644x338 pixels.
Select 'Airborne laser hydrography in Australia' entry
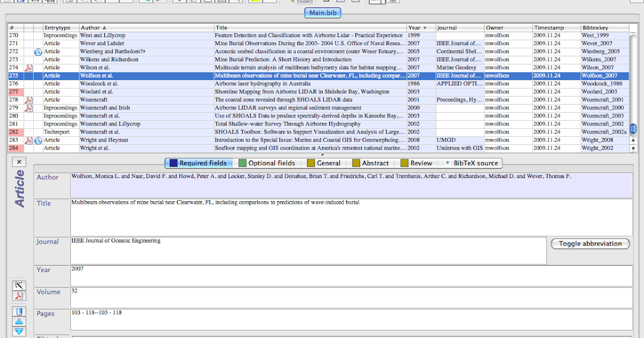318,84
